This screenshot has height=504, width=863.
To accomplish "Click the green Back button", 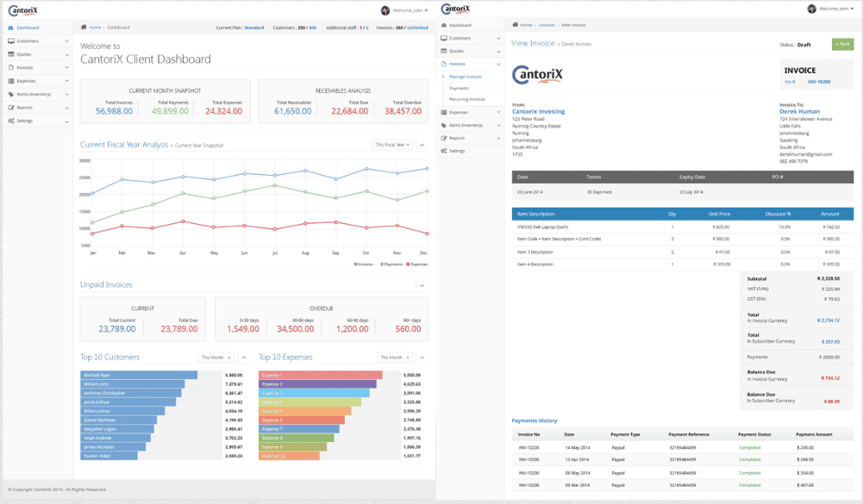I will 842,45.
